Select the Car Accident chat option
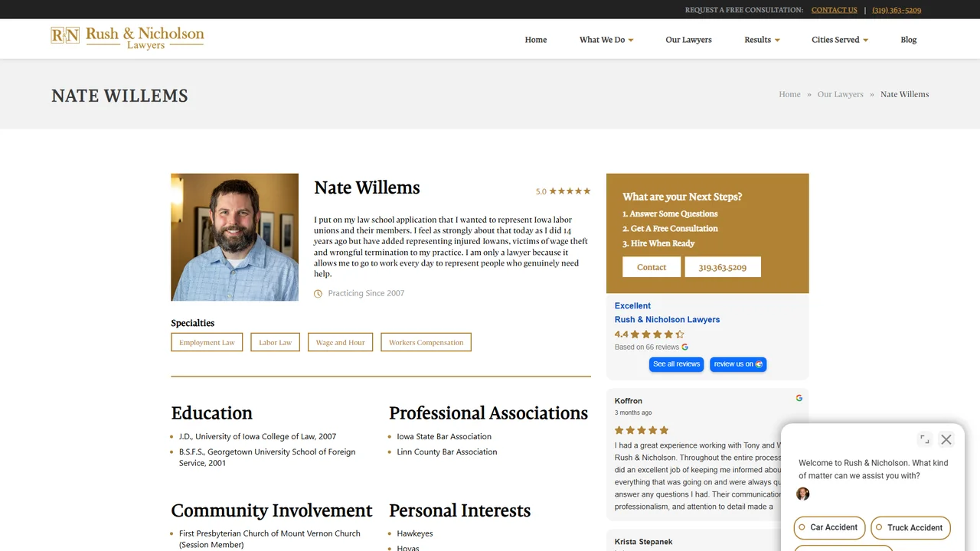 [829, 527]
